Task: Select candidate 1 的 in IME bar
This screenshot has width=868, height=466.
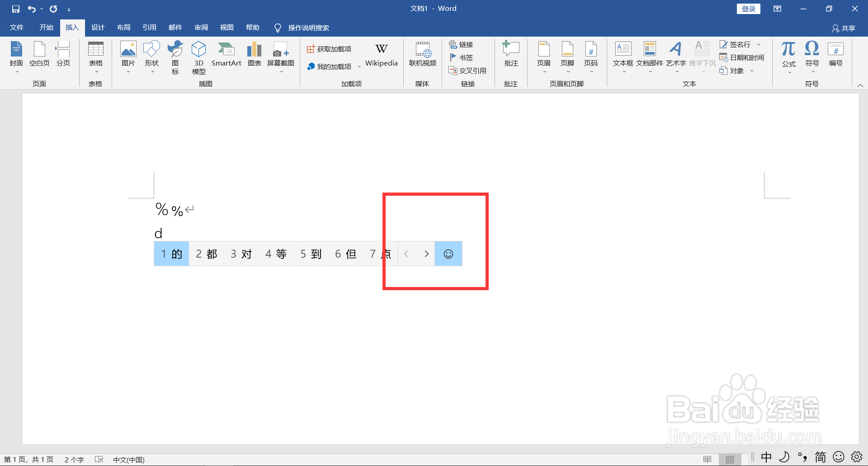Action: (x=171, y=254)
